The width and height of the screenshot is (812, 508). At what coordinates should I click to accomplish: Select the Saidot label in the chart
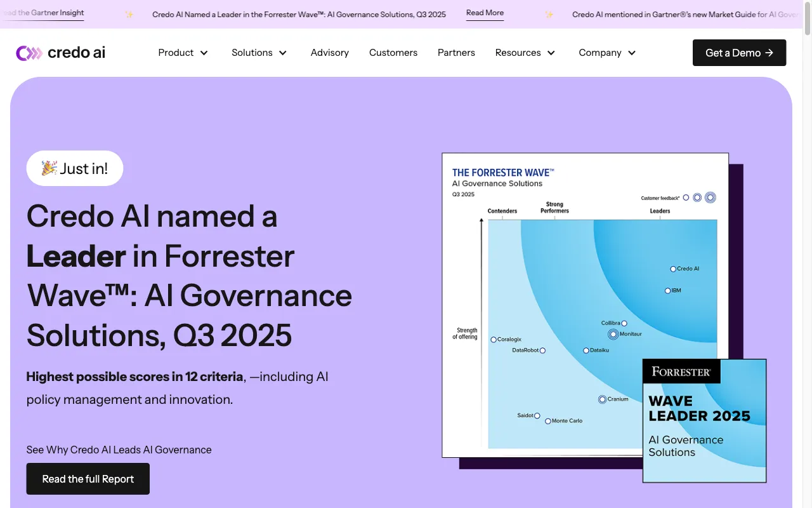point(525,415)
